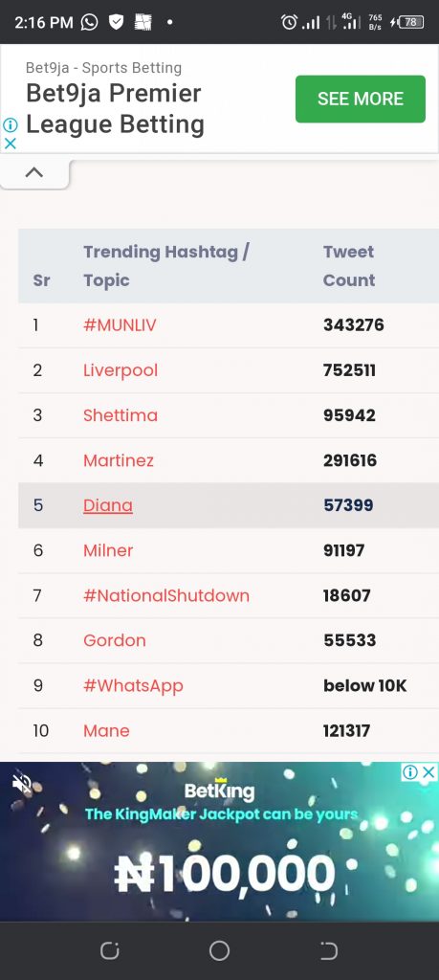The width and height of the screenshot is (439, 980).
Task: Open the #NationalShutdown hashtag
Action: (x=166, y=595)
